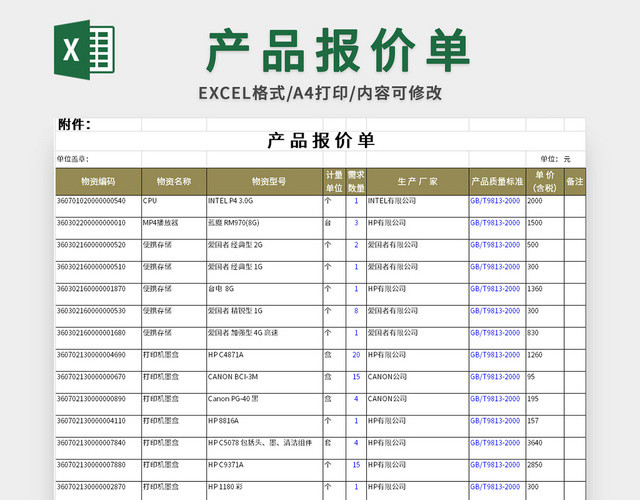
Task: Select code cell 36030216000000530
Action: coord(98,316)
